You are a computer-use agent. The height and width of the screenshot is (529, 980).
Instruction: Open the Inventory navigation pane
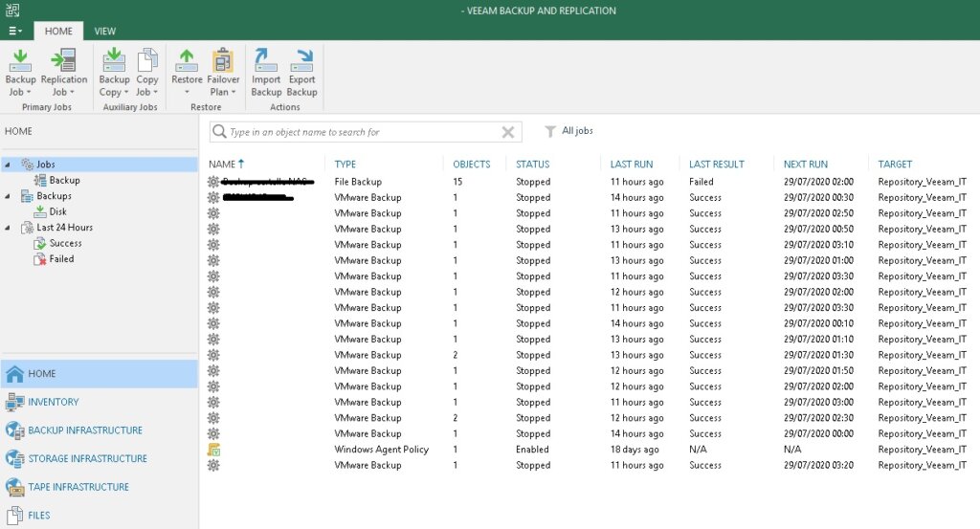(x=54, y=402)
